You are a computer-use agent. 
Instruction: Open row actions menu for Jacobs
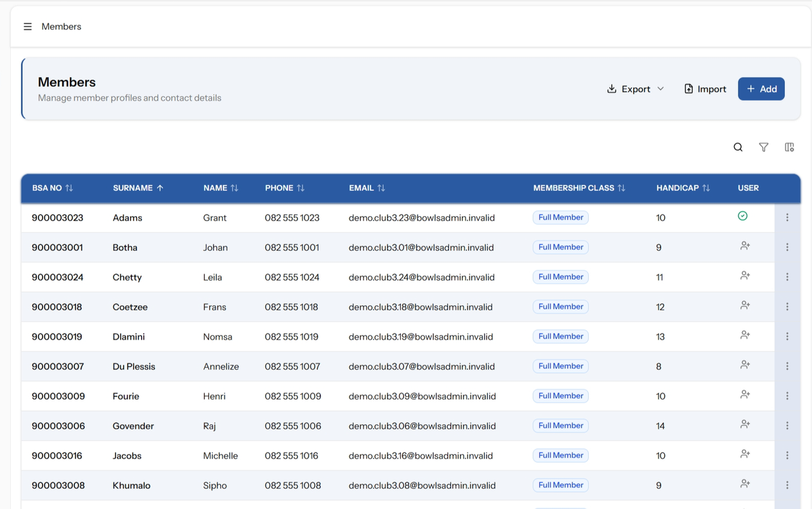pos(787,456)
